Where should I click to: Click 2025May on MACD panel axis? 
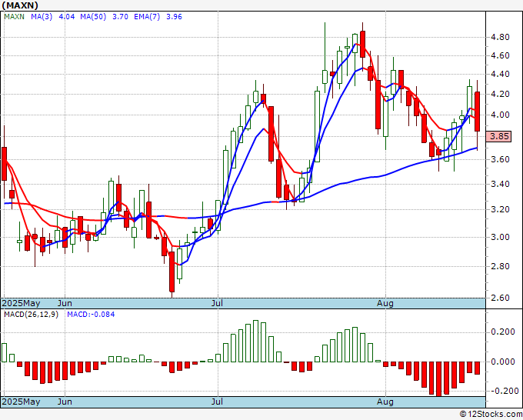(x=21, y=402)
